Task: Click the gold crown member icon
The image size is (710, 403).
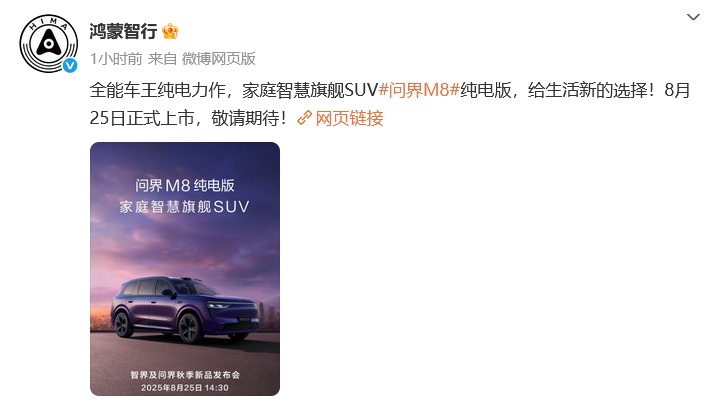Action: (170, 31)
